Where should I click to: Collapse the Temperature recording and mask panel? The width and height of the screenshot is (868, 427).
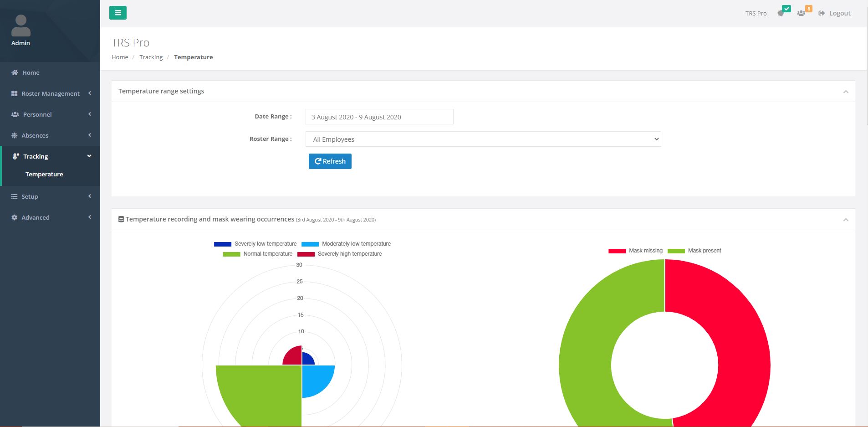click(x=846, y=220)
